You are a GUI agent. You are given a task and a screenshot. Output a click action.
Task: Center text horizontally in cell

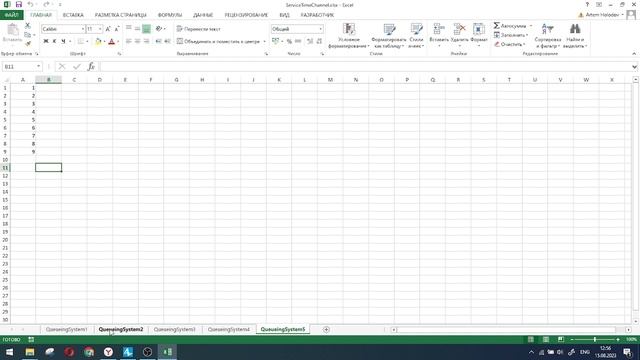click(x=138, y=41)
